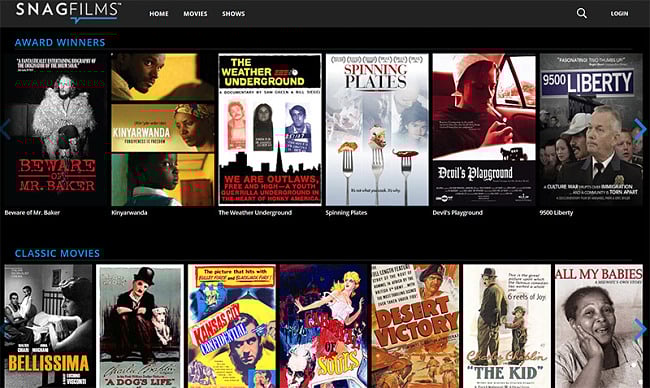650x388 pixels.
Task: Click the 'Beware of Mr. Baker' title text
Action: [x=32, y=213]
